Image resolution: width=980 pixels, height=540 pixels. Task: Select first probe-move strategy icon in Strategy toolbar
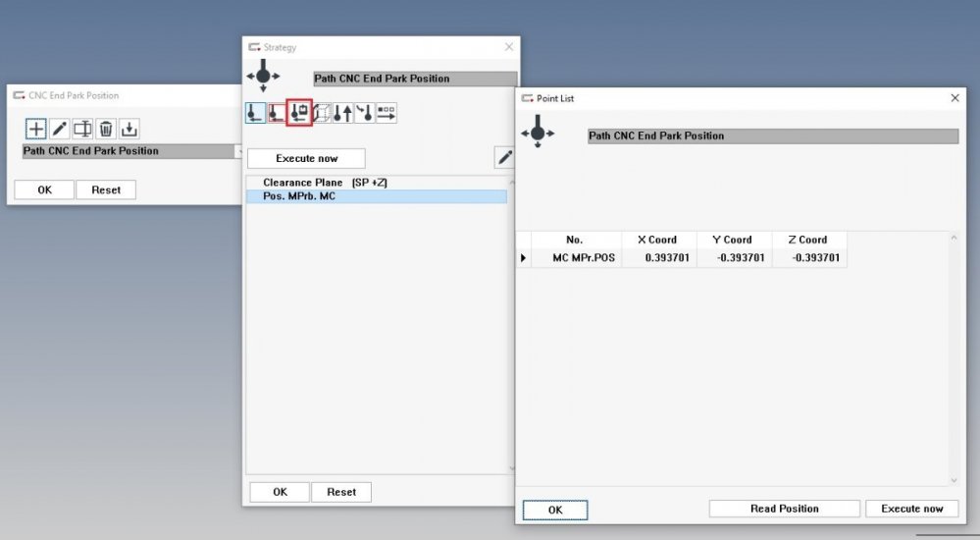pos(255,113)
